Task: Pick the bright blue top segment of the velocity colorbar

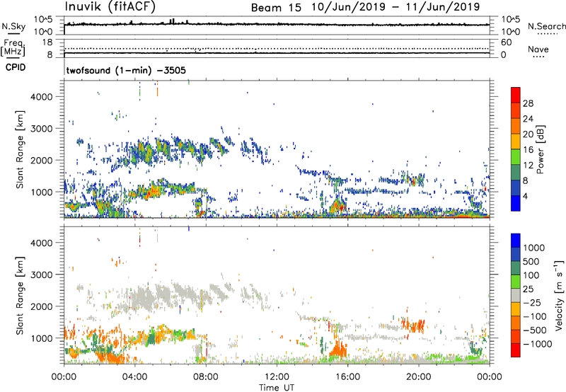Action: click(x=516, y=241)
